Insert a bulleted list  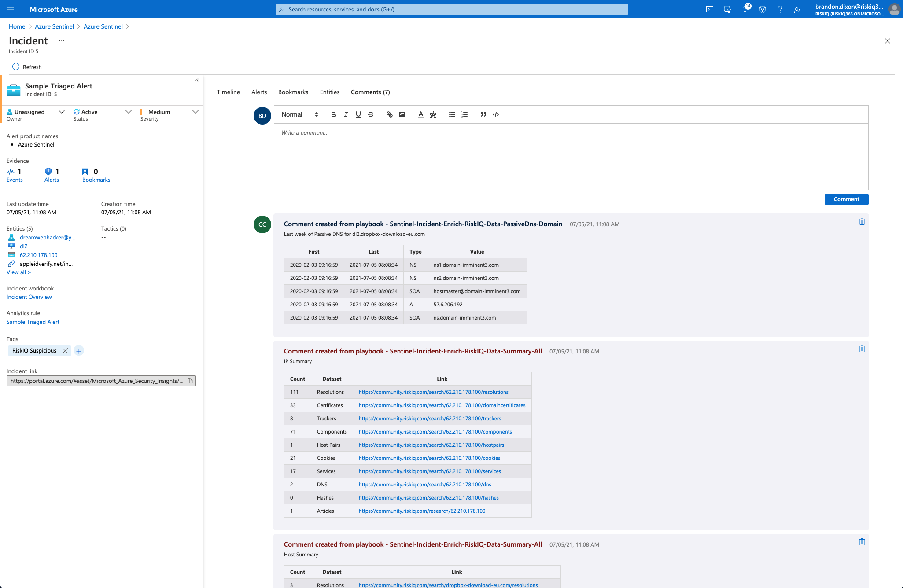452,114
